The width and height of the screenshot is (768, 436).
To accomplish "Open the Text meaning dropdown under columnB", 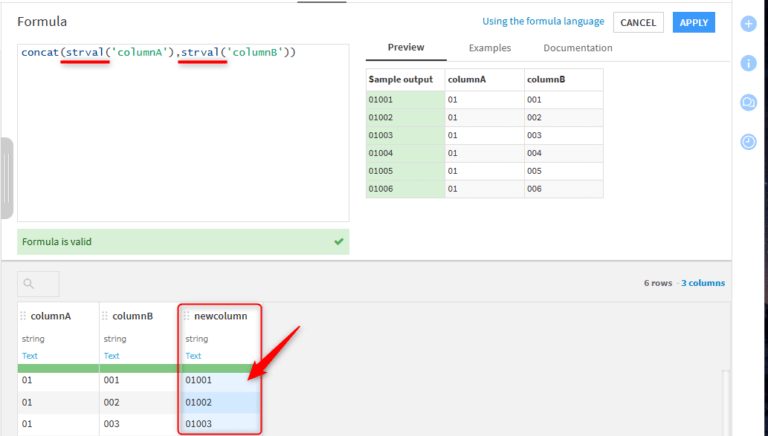I will coord(111,356).
